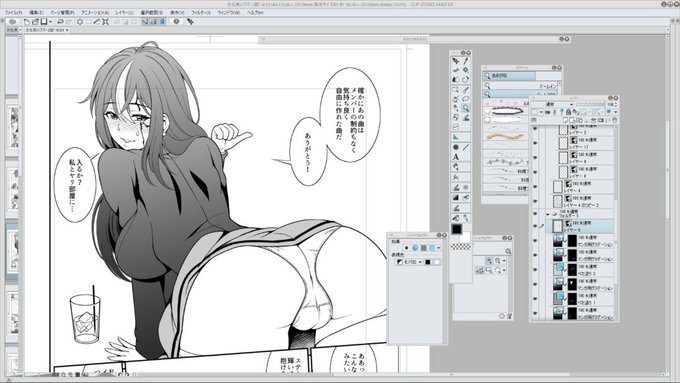The width and height of the screenshot is (680, 383).
Task: Open the ウィンドウ(W) menu
Action: [x=228, y=13]
